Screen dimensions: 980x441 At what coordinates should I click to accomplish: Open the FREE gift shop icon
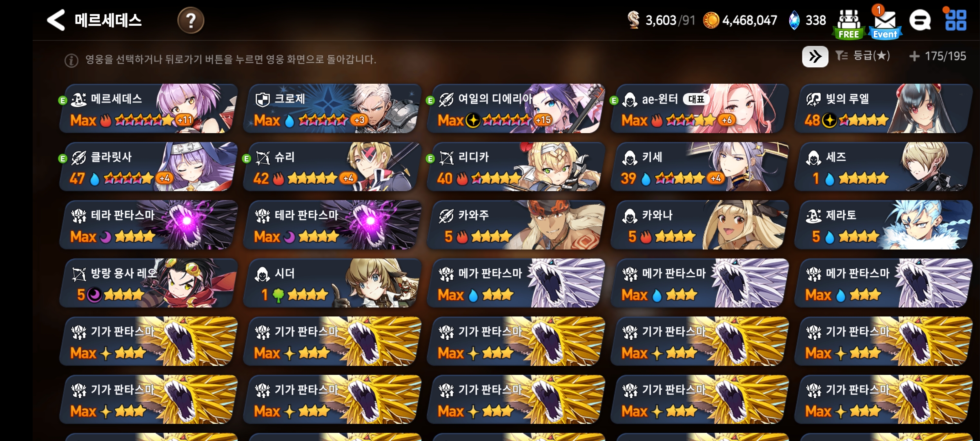click(x=849, y=24)
